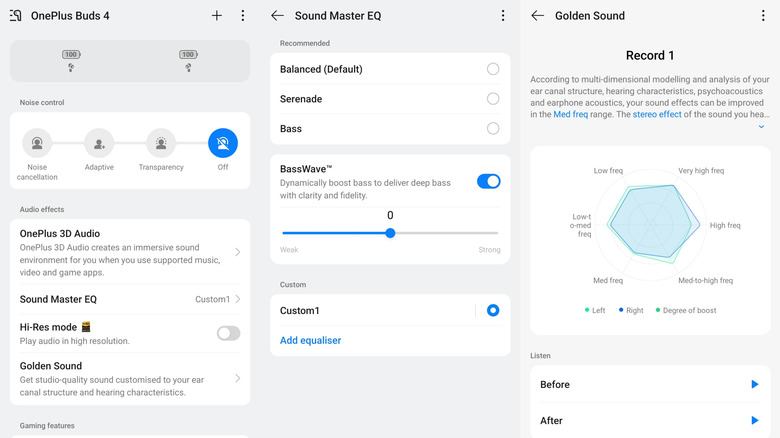Open the Bass preset row
Screen dimensions: 780x438
(390, 128)
